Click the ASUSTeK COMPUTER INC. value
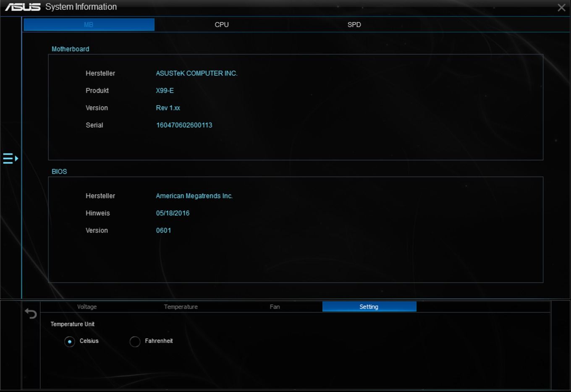571x392 pixels. (196, 73)
